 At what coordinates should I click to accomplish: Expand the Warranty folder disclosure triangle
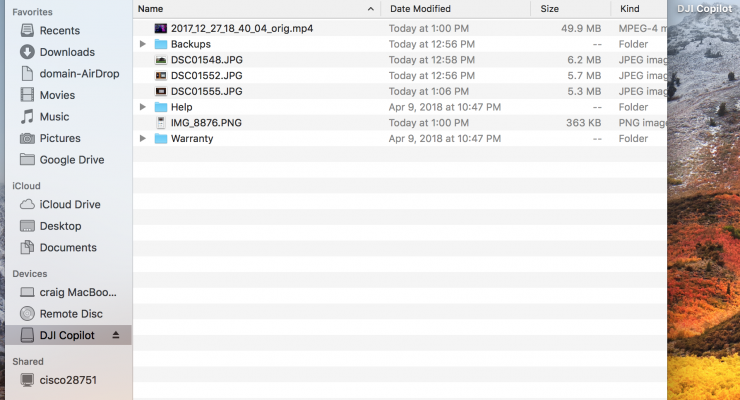(143, 138)
